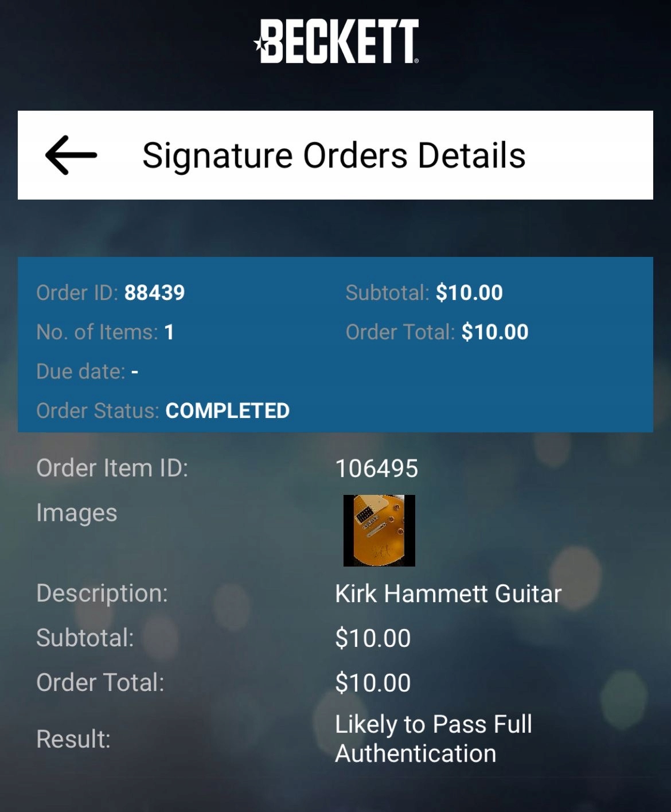Tap the Beckett logo
The image size is (671, 812).
click(x=337, y=41)
